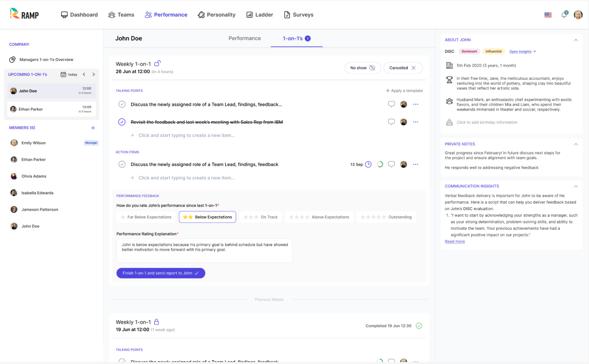This screenshot has height=364, width=589.
Task: Go to next day with right arrow
Action: (94, 75)
